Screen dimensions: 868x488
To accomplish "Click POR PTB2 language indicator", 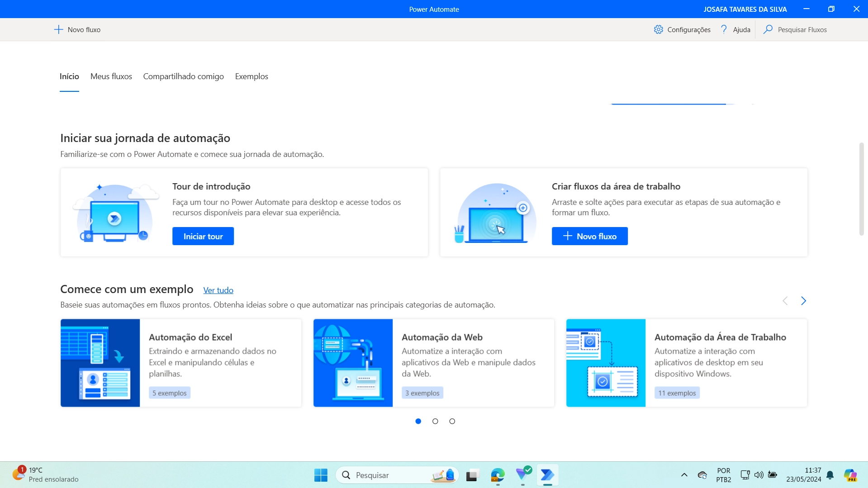I will point(724,475).
